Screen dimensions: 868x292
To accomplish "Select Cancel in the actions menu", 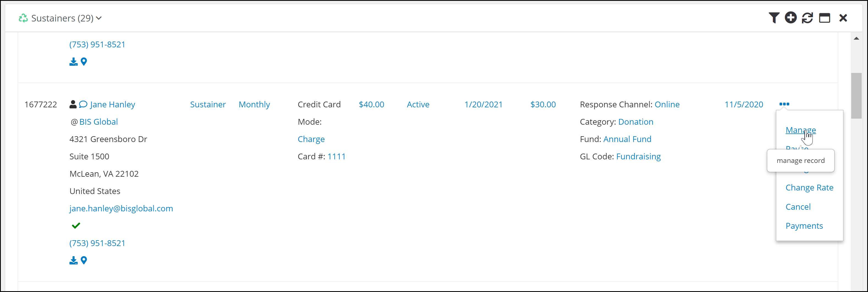I will tap(798, 207).
